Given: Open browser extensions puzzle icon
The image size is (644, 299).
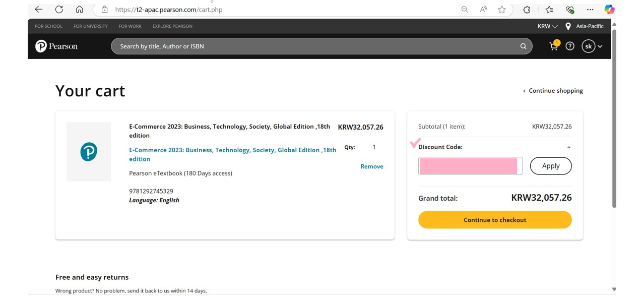Looking at the screenshot, I should click(527, 10).
